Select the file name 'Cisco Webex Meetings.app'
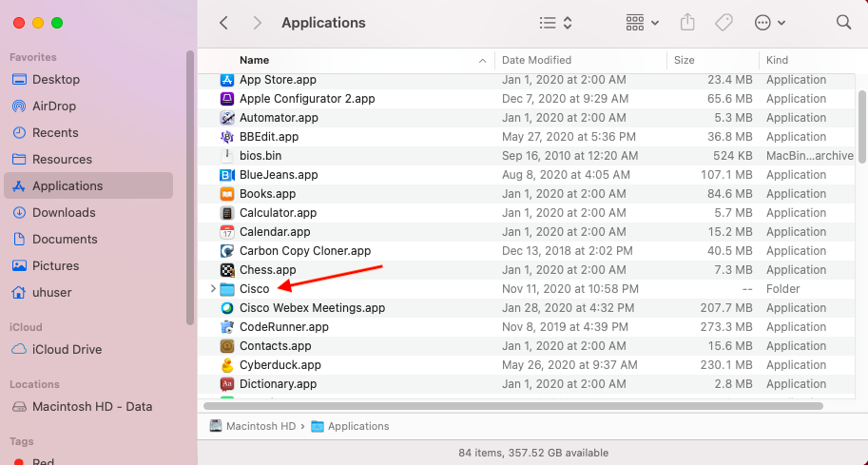The image size is (868, 465). point(312,308)
